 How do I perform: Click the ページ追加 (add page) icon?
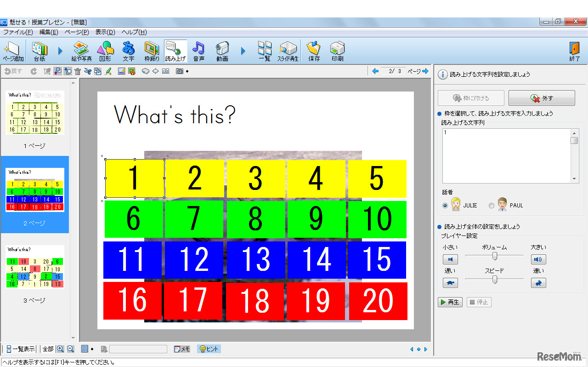[x=13, y=51]
